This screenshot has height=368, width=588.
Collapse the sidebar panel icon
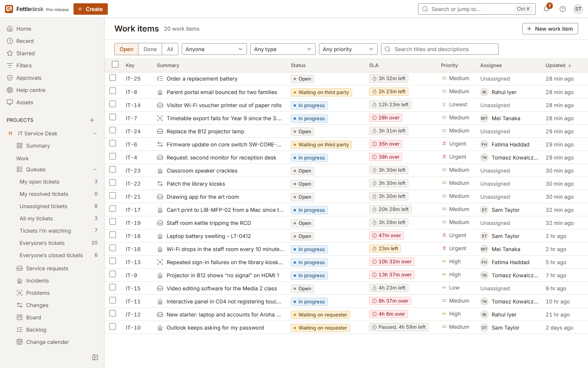(x=95, y=357)
